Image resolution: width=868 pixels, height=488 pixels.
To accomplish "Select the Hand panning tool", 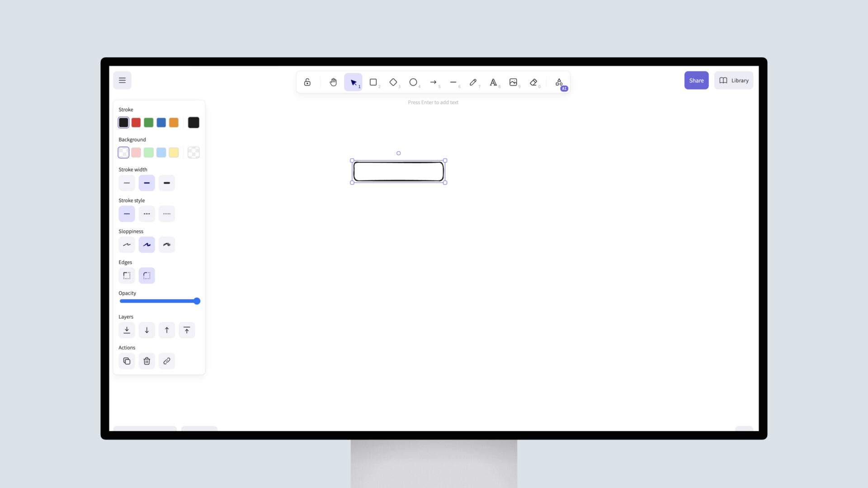I will [x=333, y=82].
